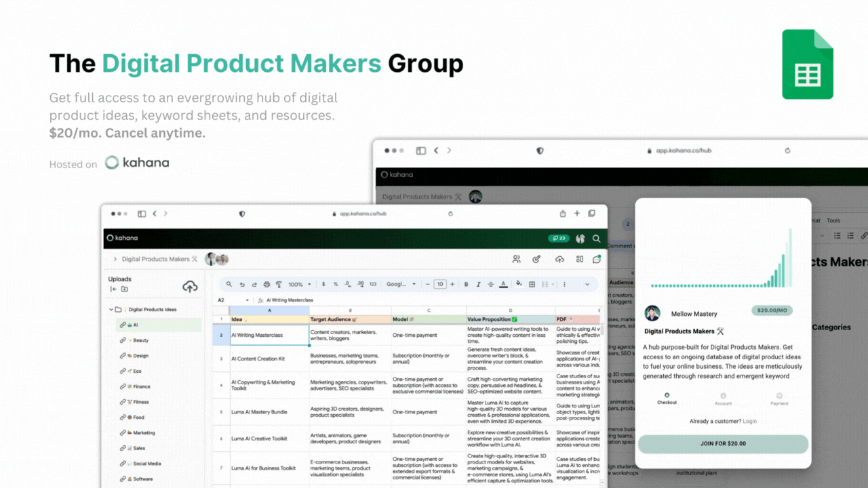Toggle italic formatting
Screen dimensions: 868x488
478,285
